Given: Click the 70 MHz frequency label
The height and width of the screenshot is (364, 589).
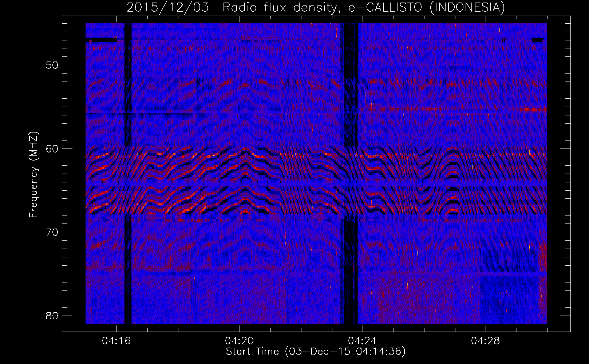Looking at the screenshot, I should [52, 232].
